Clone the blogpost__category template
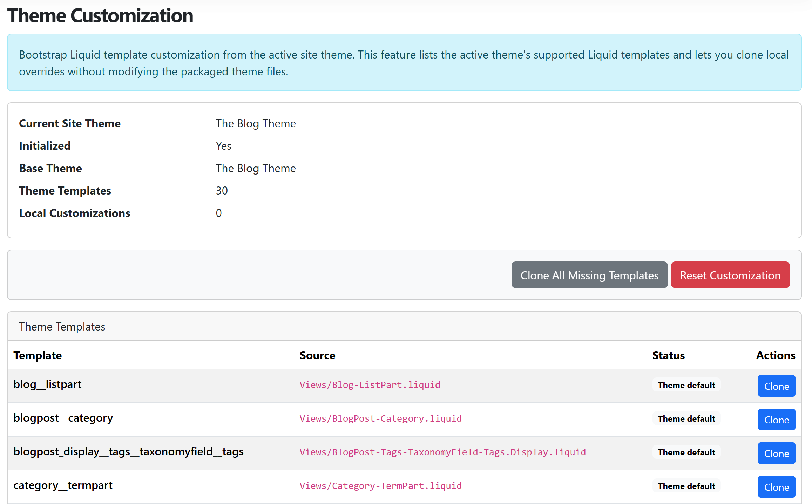This screenshot has width=812, height=504. (x=777, y=420)
